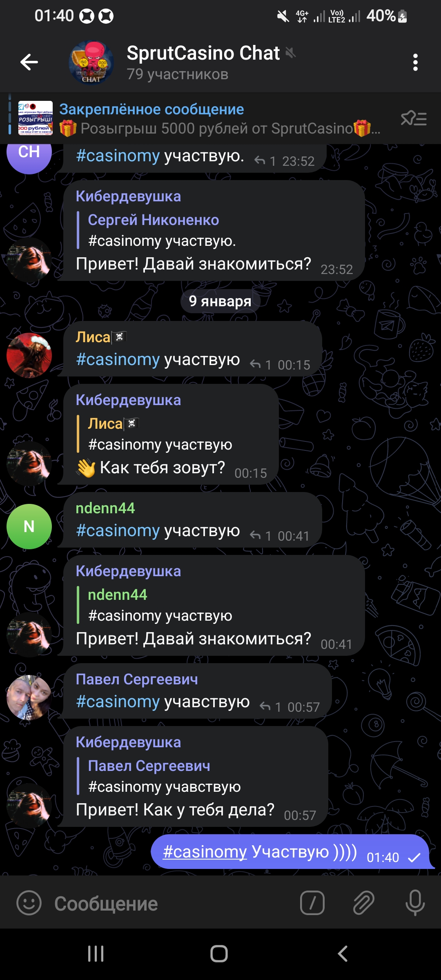Tap the microphone voice message icon
This screenshot has height=980, width=441.
[415, 903]
